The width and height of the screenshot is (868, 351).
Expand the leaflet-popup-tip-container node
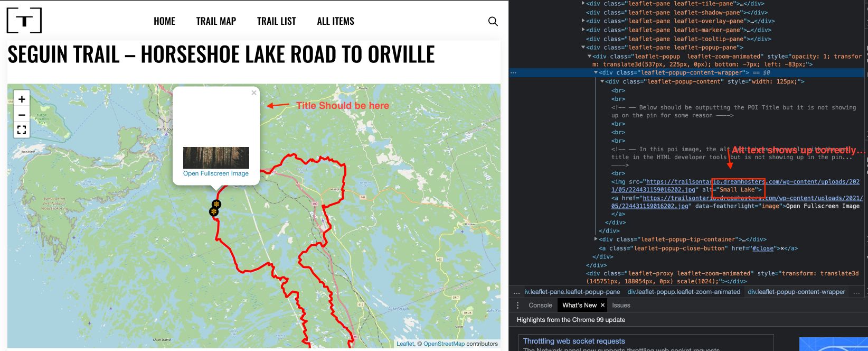596,239
